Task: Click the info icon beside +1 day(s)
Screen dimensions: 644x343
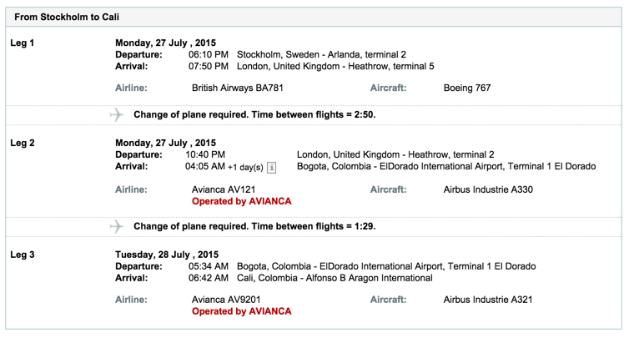Action: pyautogui.click(x=271, y=168)
